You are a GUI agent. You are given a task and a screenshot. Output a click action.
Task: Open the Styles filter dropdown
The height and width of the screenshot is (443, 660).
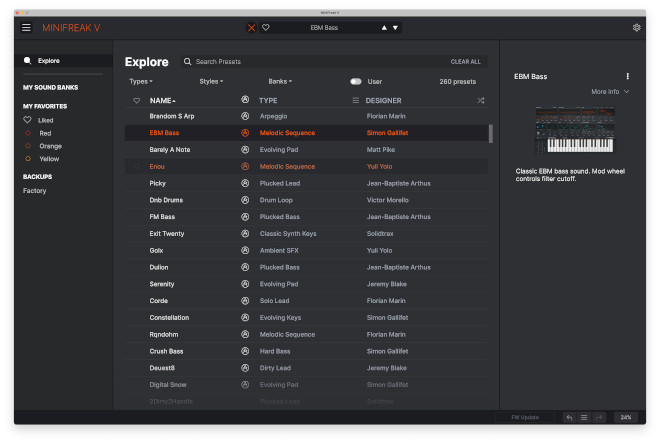tap(211, 81)
